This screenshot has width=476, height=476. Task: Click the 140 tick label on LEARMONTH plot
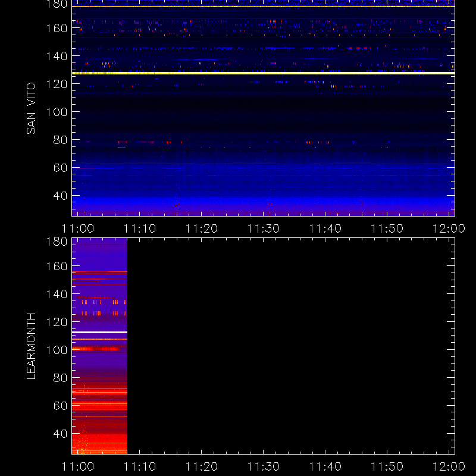pos(57,294)
